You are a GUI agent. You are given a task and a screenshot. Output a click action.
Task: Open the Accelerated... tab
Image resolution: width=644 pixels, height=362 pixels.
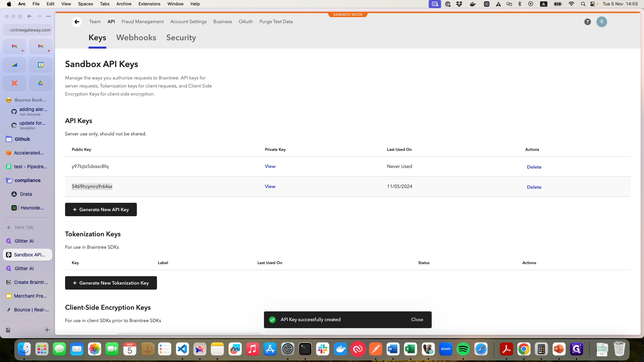point(28,153)
